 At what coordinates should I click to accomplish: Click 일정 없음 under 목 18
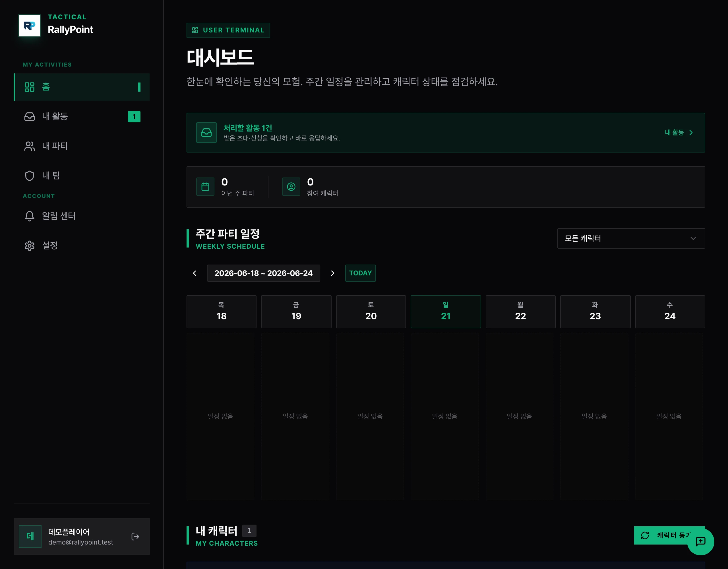pyautogui.click(x=220, y=416)
